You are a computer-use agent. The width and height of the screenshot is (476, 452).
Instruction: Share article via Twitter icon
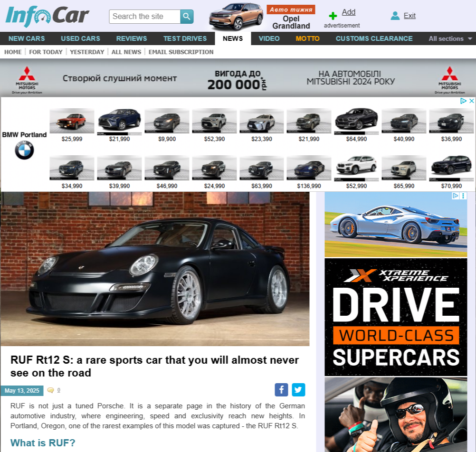point(298,390)
